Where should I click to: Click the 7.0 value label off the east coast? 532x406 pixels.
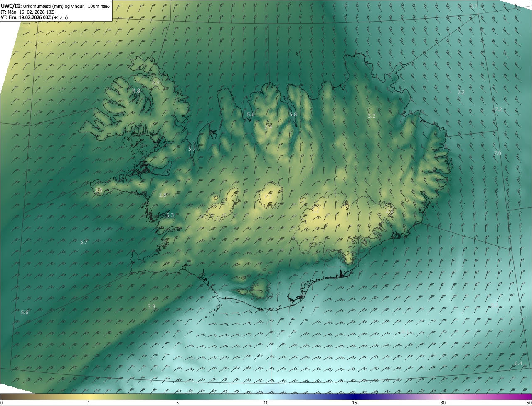coord(498,154)
